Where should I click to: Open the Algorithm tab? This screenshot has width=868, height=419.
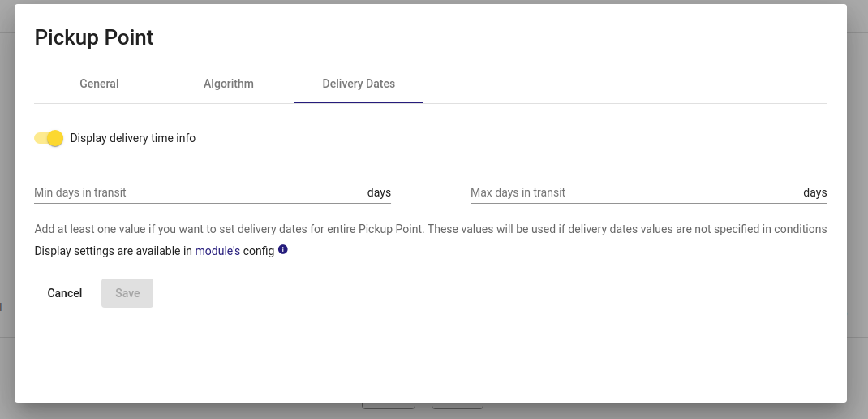pyautogui.click(x=229, y=84)
